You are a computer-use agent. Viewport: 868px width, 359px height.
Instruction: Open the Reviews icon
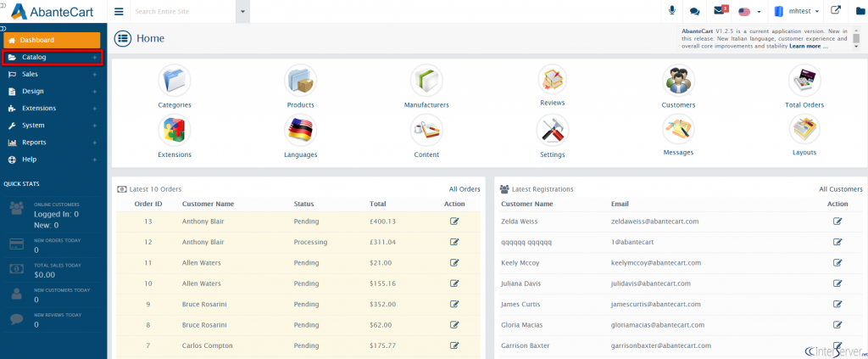point(553,79)
